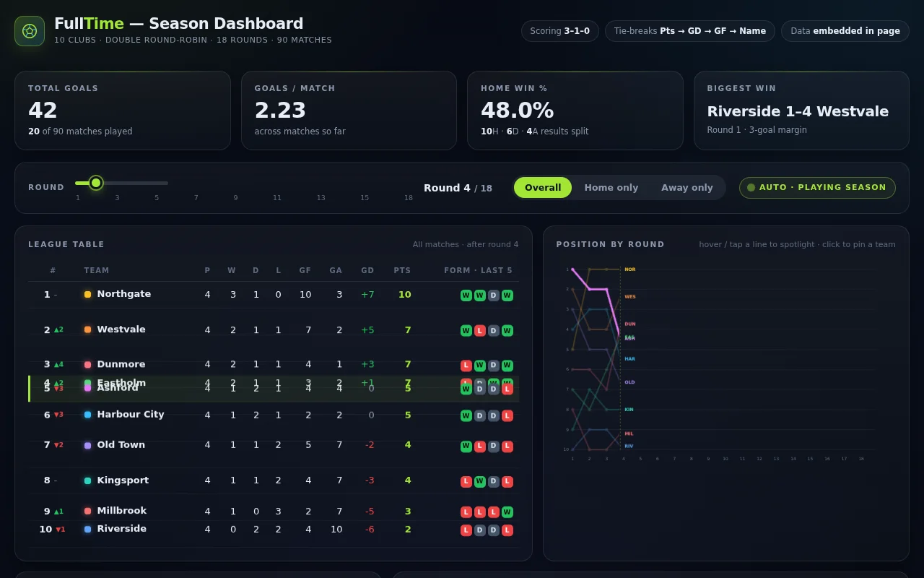Pin the NOR line label in chart
924x578 pixels.
pos(630,269)
